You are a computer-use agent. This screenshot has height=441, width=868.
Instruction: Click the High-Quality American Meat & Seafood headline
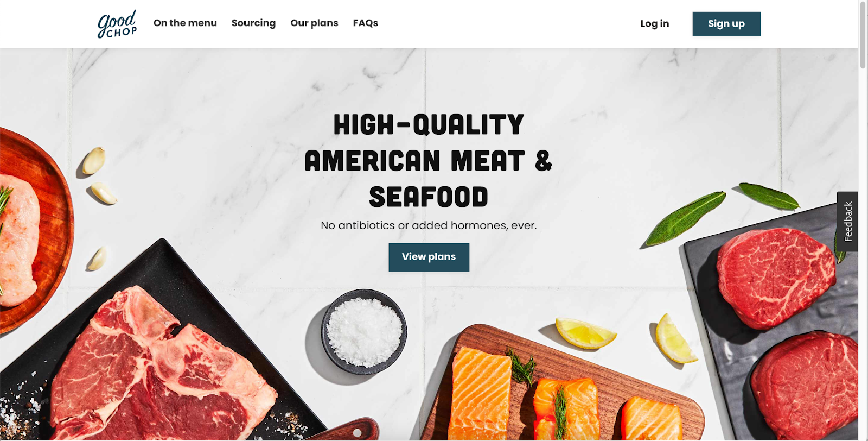coord(429,161)
